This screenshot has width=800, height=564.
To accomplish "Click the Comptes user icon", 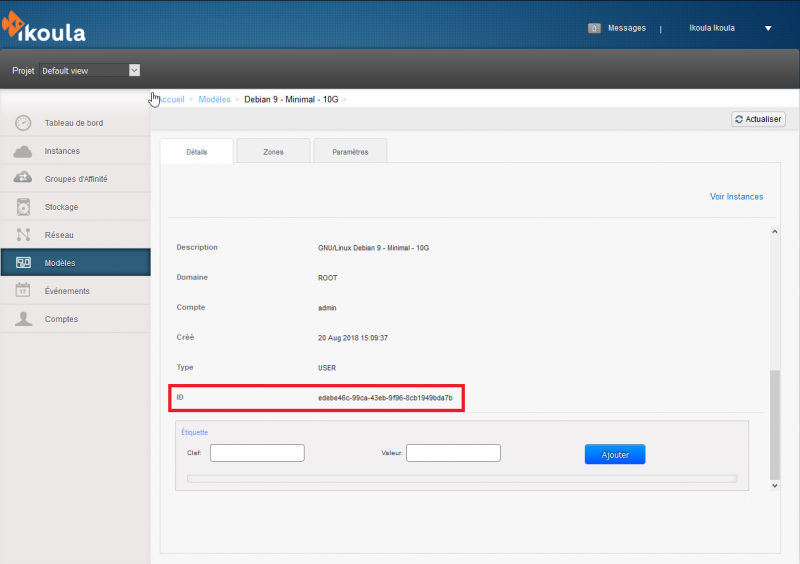I will point(23,318).
